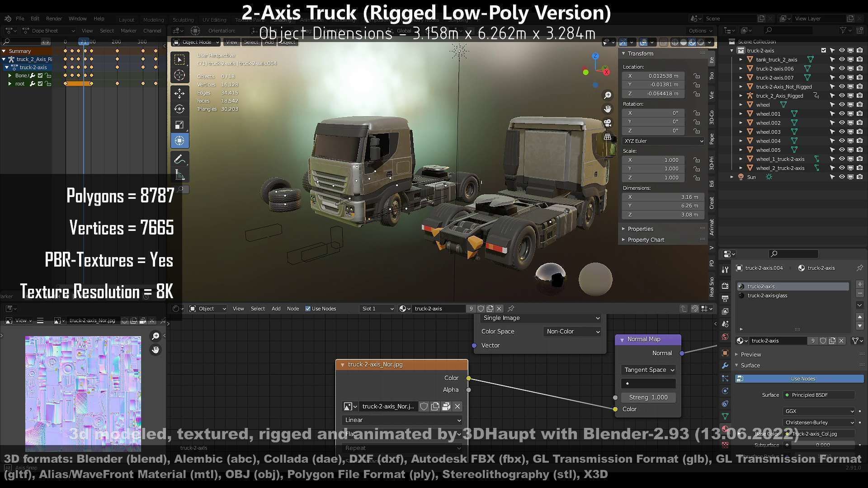The image size is (868, 488).
Task: Open Tangent Space dropdown in Normal Map
Action: coord(648,370)
